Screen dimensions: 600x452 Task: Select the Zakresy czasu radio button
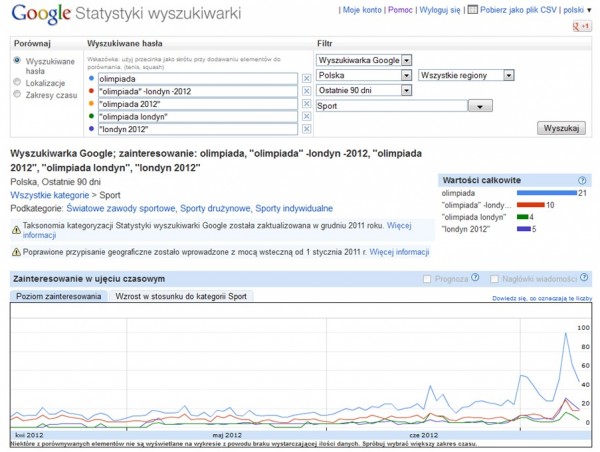pyautogui.click(x=16, y=95)
